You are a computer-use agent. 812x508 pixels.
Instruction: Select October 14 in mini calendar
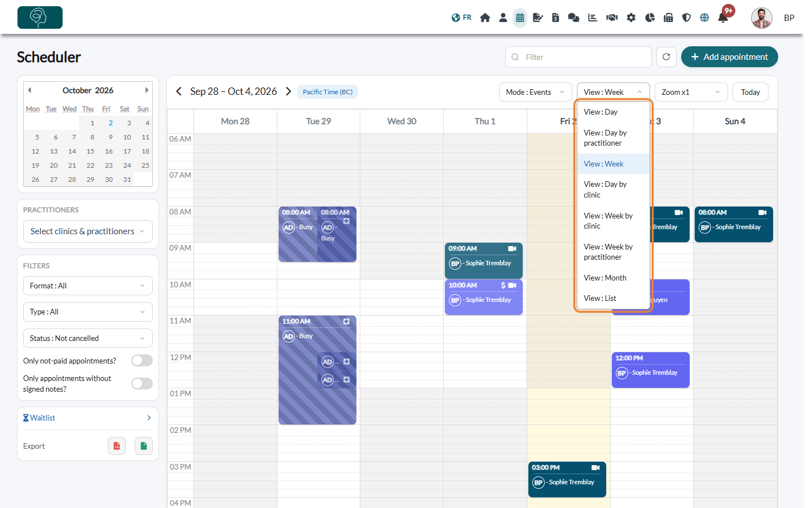pyautogui.click(x=72, y=151)
